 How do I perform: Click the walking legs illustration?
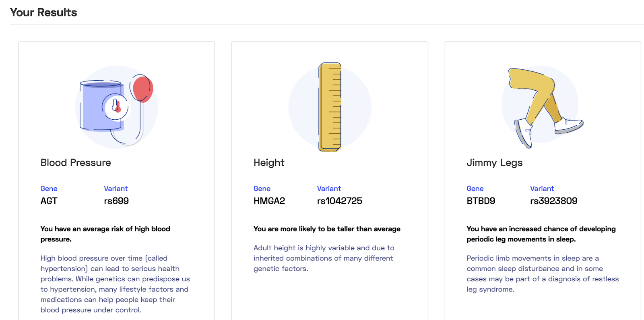pyautogui.click(x=543, y=107)
